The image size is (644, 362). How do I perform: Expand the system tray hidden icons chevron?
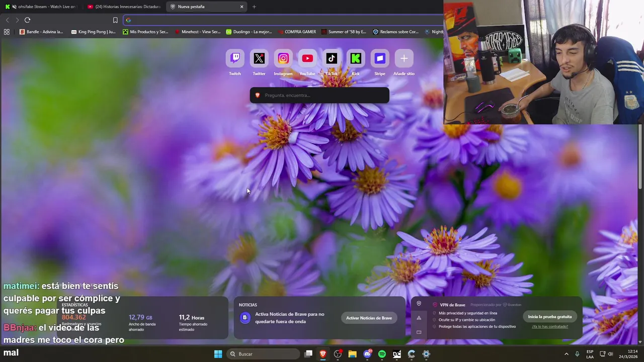(566, 354)
